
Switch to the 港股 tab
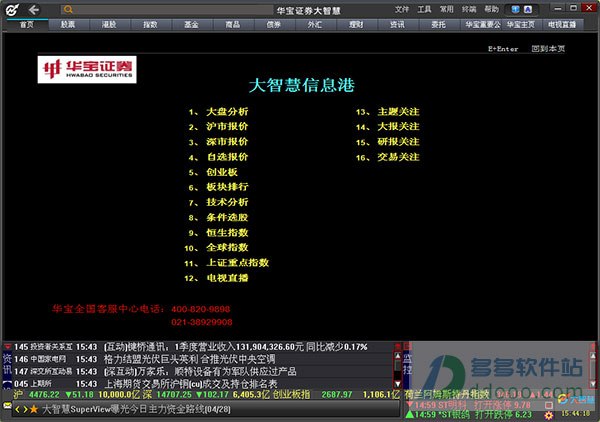(x=109, y=25)
